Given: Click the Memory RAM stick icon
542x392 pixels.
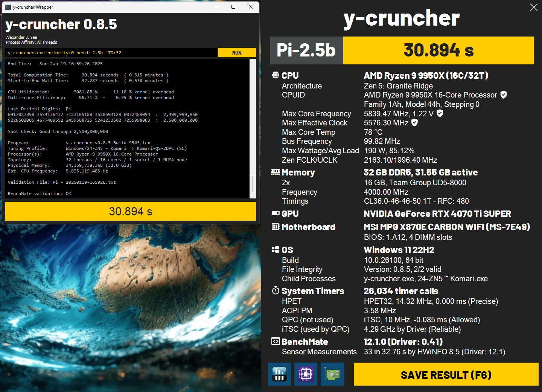Looking at the screenshot, I should (276, 172).
